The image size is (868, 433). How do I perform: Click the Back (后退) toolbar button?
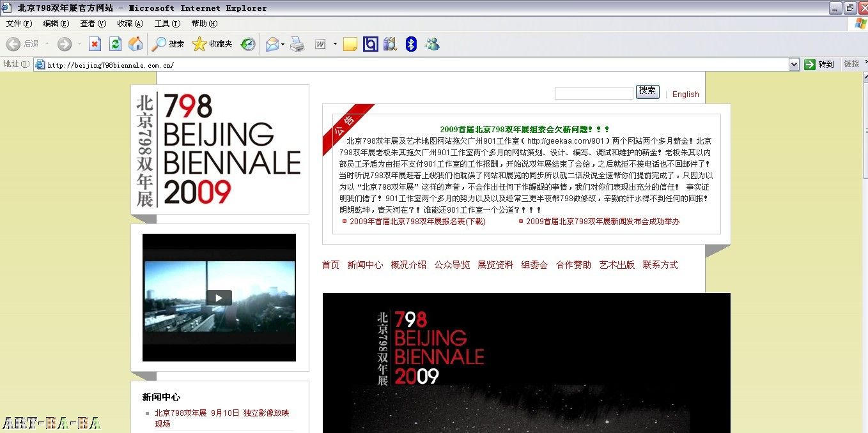(23, 44)
